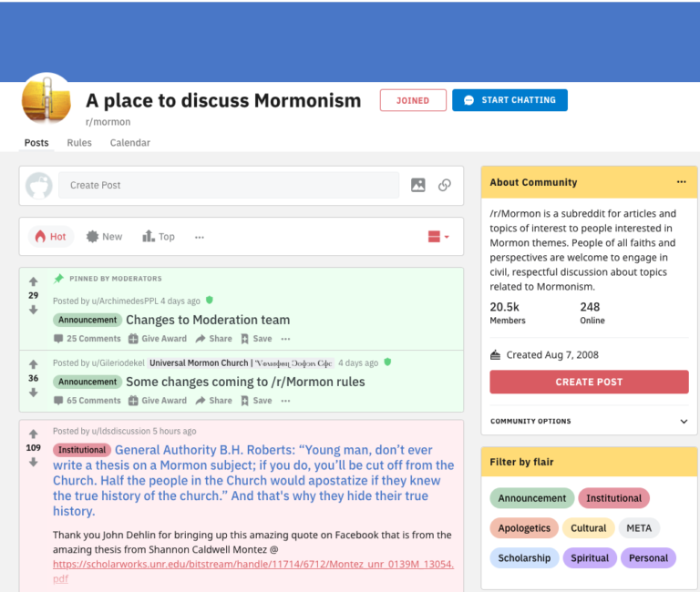This screenshot has width=700, height=592.
Task: Open the card view layout dropdown
Action: tap(438, 237)
